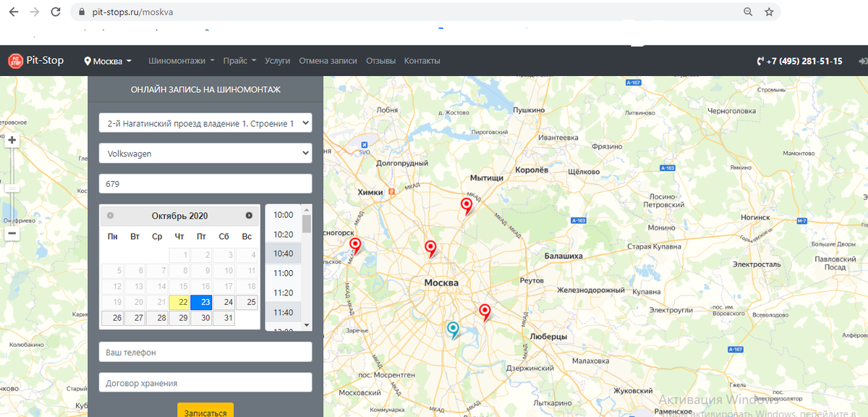
Task: Click the red map pin near Мытищи
Action: 467,206
